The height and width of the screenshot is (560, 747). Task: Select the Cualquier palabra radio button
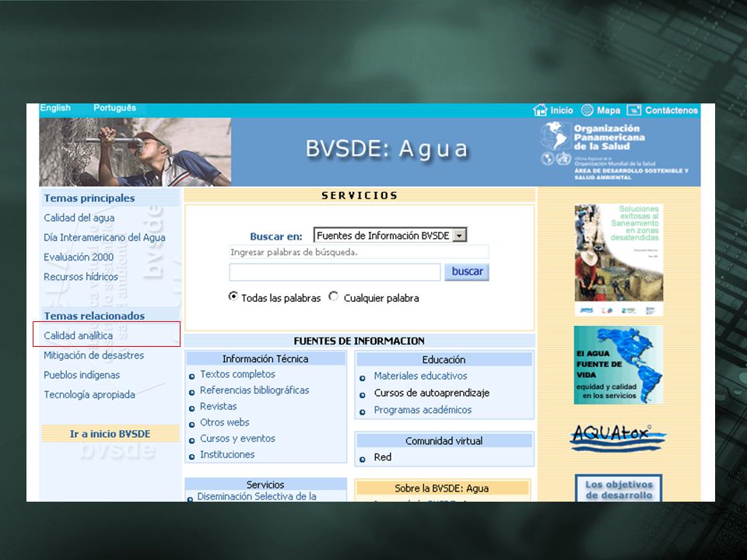pyautogui.click(x=334, y=296)
